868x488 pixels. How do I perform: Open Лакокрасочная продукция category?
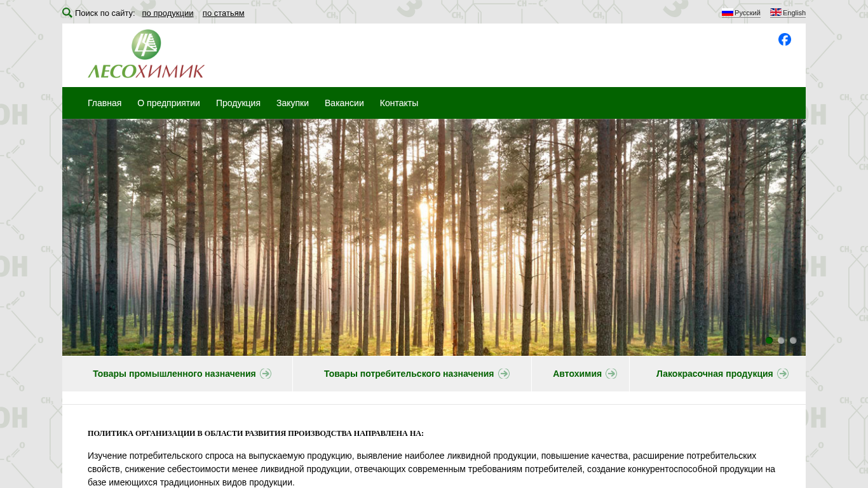point(715,374)
